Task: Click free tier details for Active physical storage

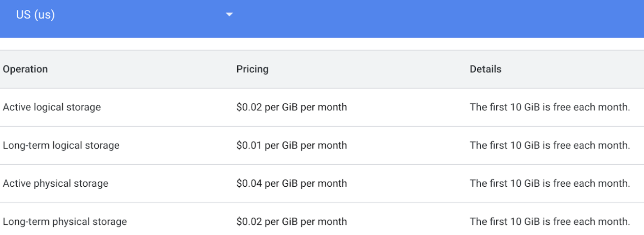Action: point(550,183)
